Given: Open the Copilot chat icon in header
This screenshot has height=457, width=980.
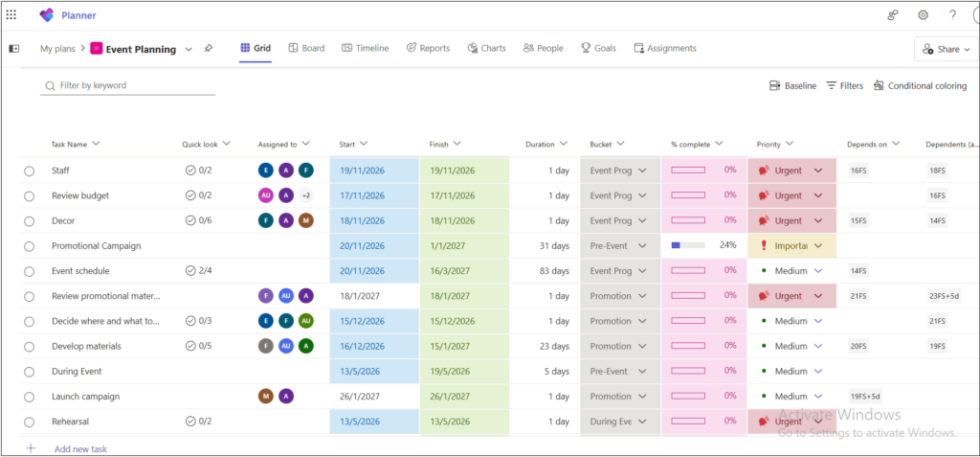Looking at the screenshot, I should (x=893, y=15).
